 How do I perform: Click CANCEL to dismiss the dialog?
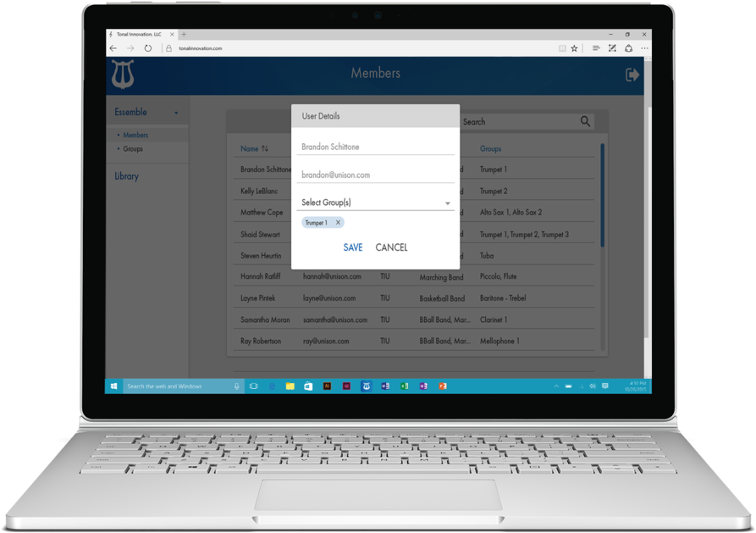click(x=390, y=247)
